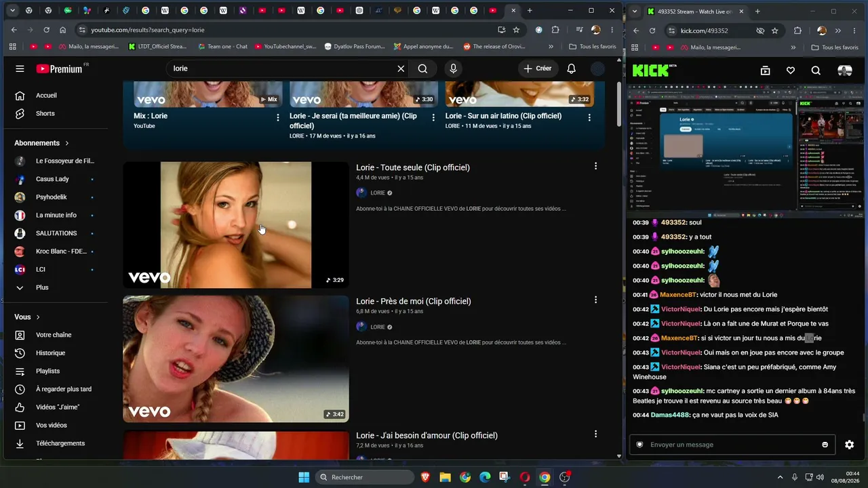Viewport: 868px width, 488px height.
Task: Open Tous les favoris folder in YouTube window
Action: click(x=592, y=47)
